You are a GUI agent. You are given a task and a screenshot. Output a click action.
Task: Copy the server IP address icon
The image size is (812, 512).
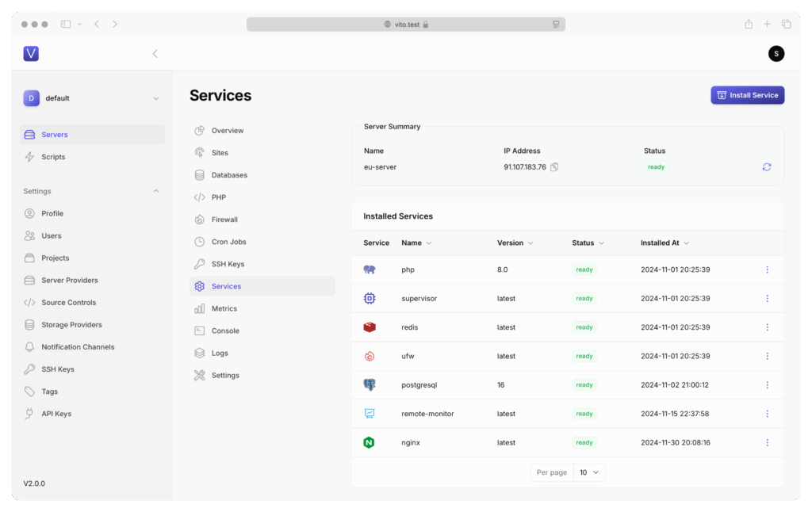554,167
